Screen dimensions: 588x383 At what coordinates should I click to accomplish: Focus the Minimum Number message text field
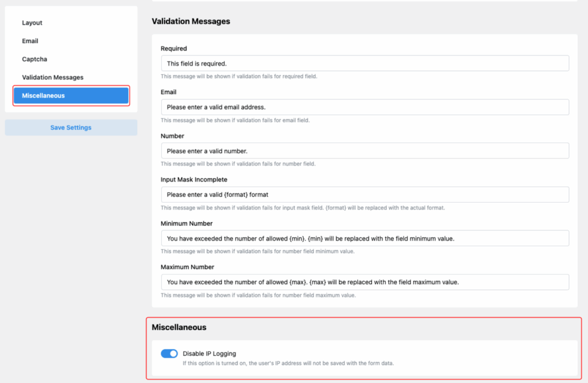click(365, 238)
